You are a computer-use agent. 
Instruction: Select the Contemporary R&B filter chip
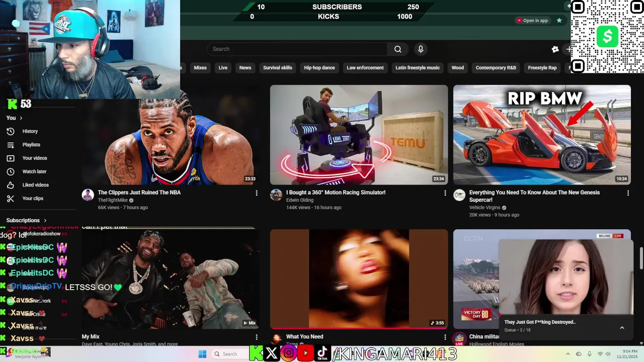[496, 68]
